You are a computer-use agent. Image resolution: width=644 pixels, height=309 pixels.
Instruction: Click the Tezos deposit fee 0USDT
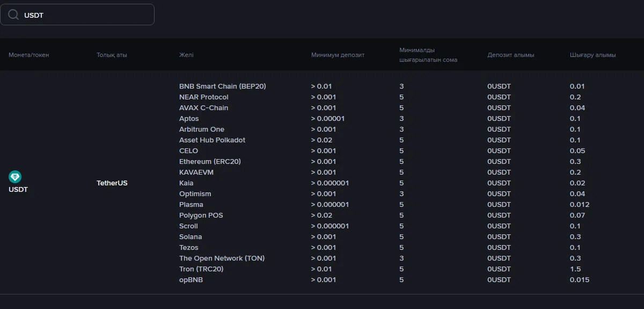tap(499, 247)
